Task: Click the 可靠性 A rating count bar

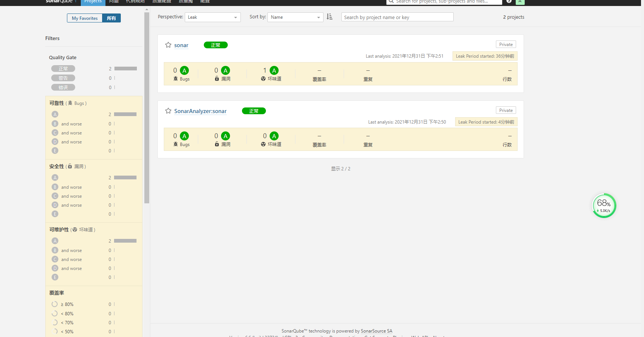Action: point(125,114)
